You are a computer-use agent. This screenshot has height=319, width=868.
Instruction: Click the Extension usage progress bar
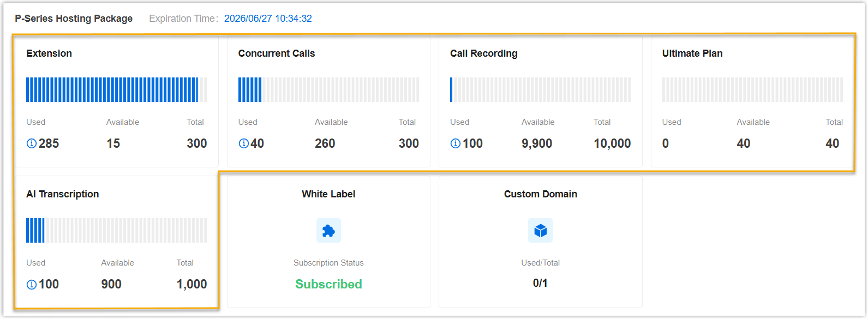point(116,90)
